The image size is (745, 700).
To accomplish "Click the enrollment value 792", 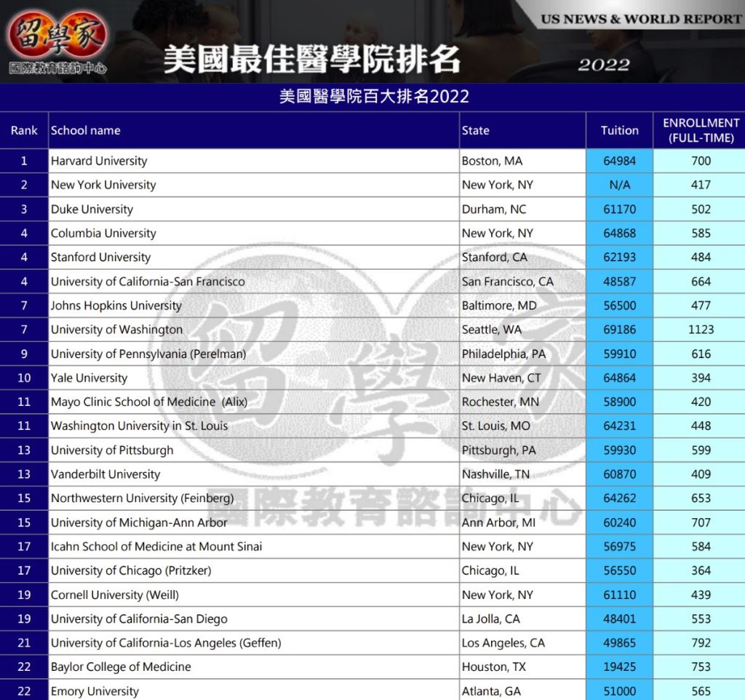I will pos(701,643).
